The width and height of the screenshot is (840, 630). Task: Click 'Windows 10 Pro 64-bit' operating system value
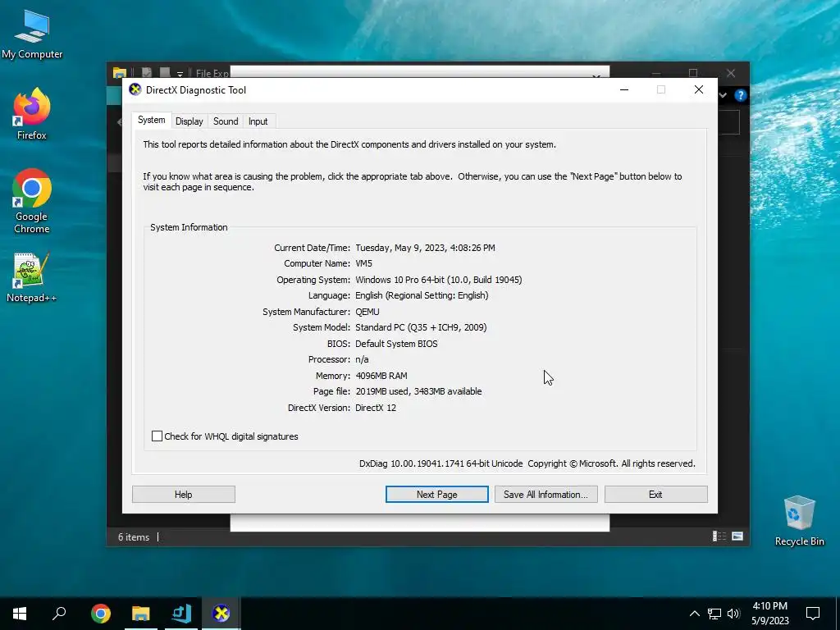(438, 280)
